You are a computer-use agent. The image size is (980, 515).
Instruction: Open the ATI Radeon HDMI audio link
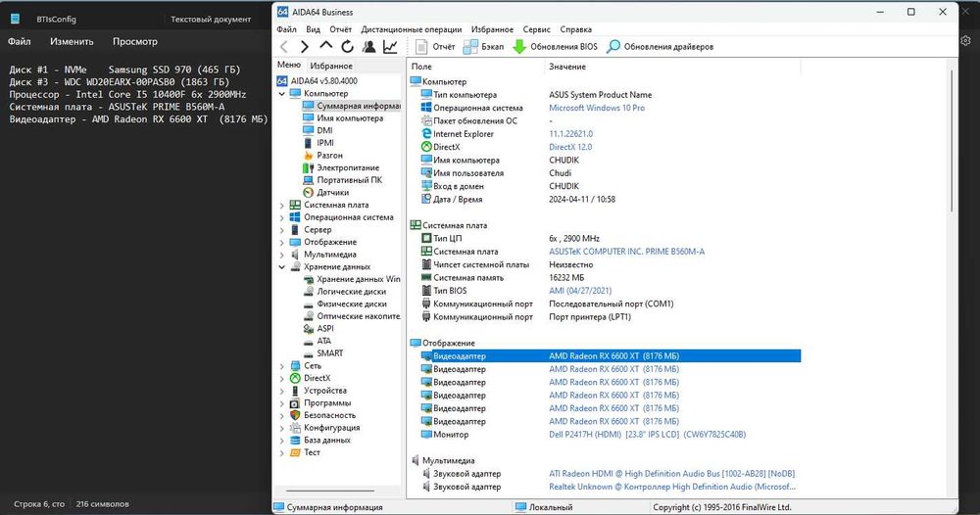(672, 474)
